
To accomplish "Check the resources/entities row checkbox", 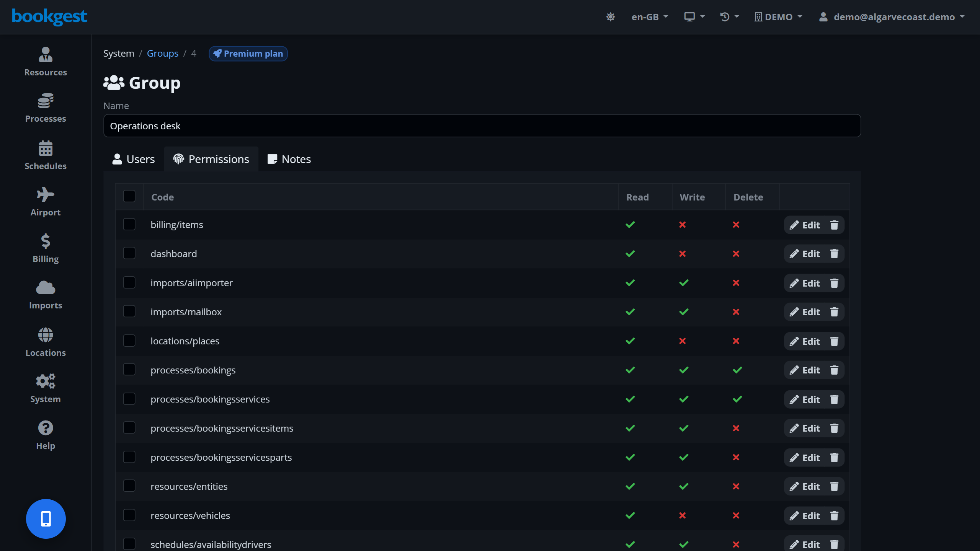I will pos(129,486).
